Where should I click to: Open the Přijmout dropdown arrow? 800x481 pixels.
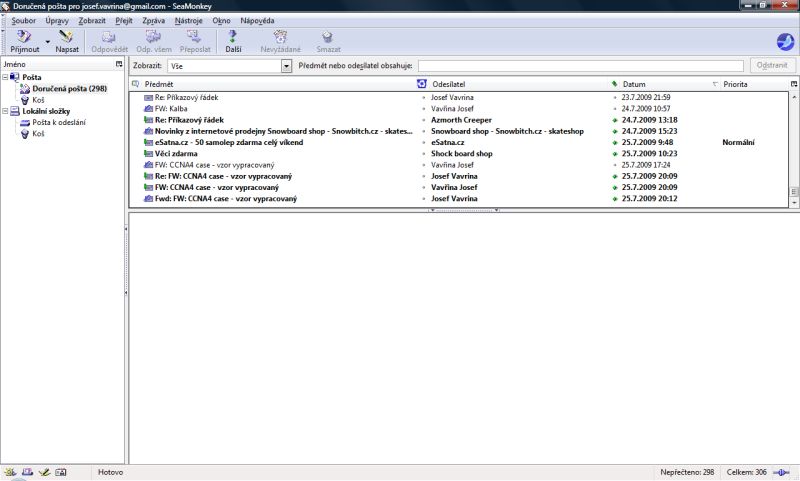coord(47,42)
